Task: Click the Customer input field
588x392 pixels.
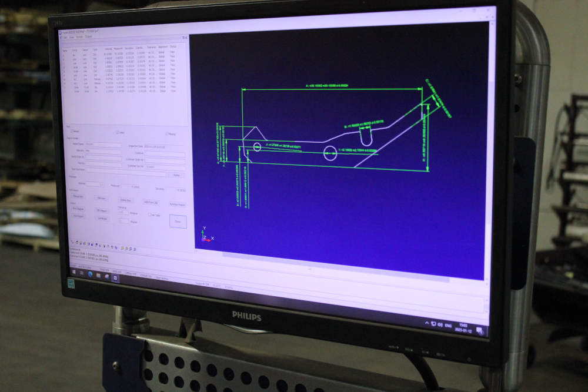Action: coord(165,154)
